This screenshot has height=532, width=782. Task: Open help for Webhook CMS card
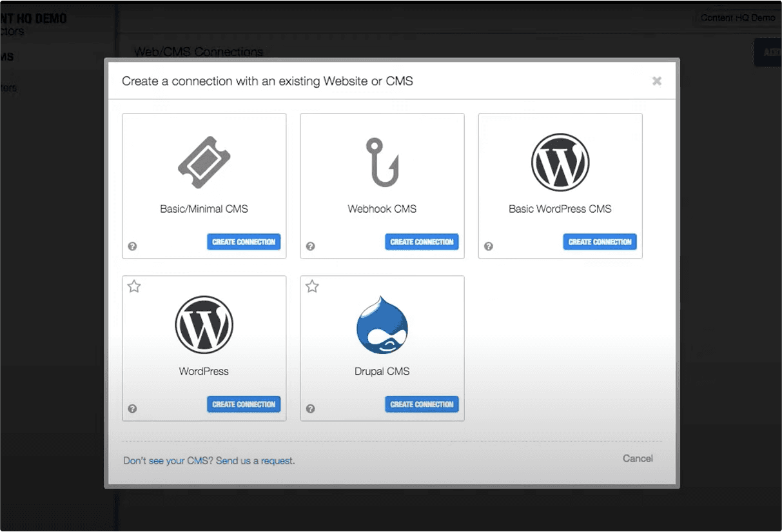[x=310, y=246]
